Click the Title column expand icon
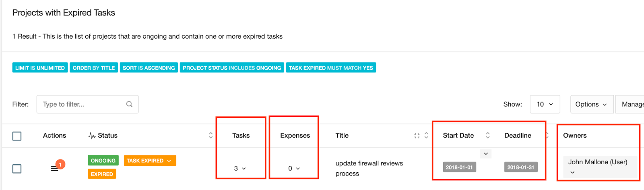The image size is (644, 190). pyautogui.click(x=417, y=136)
